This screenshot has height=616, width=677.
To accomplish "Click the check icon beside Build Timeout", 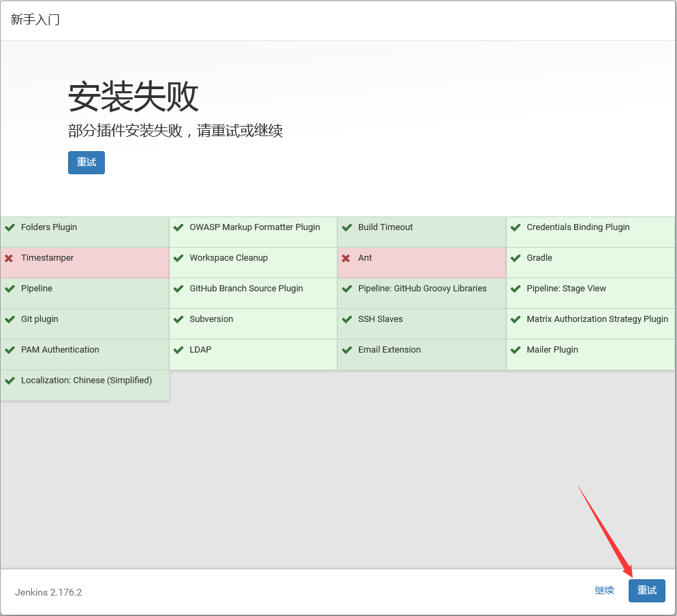I will point(347,227).
